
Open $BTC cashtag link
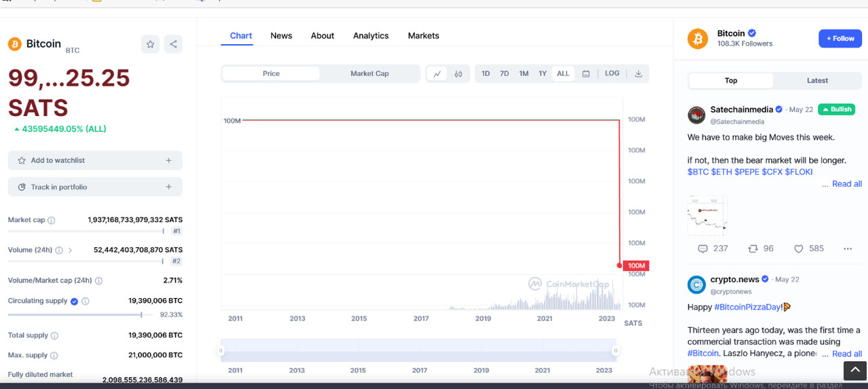coord(698,172)
